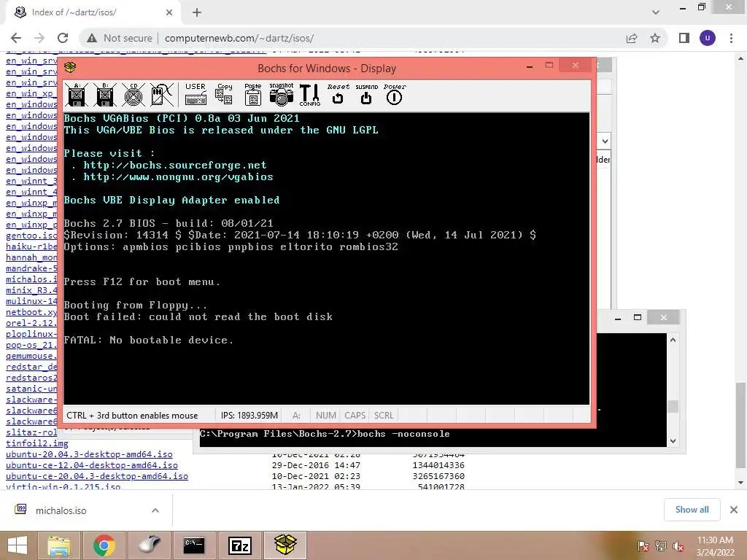747x560 pixels.
Task: Click the Bochs window title bar icon
Action: 70,68
